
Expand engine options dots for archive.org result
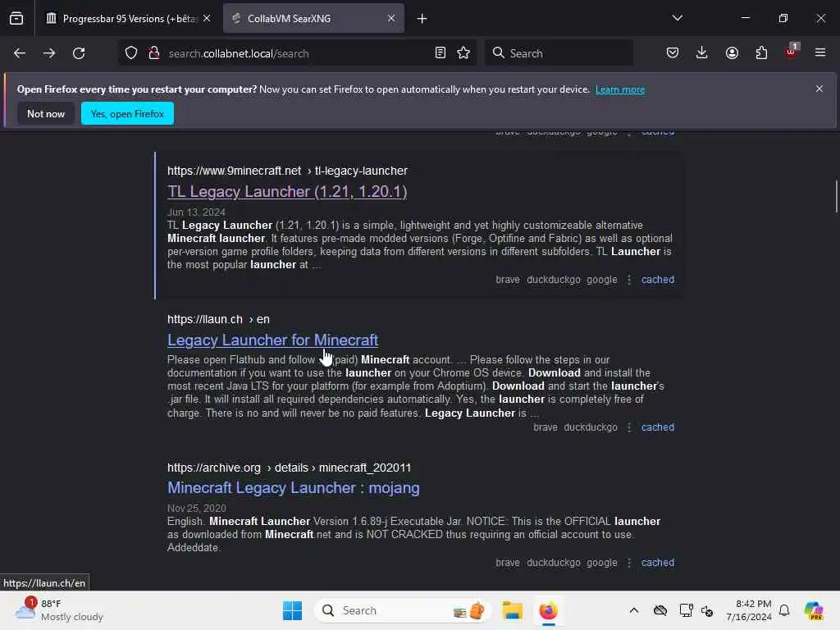click(x=629, y=563)
